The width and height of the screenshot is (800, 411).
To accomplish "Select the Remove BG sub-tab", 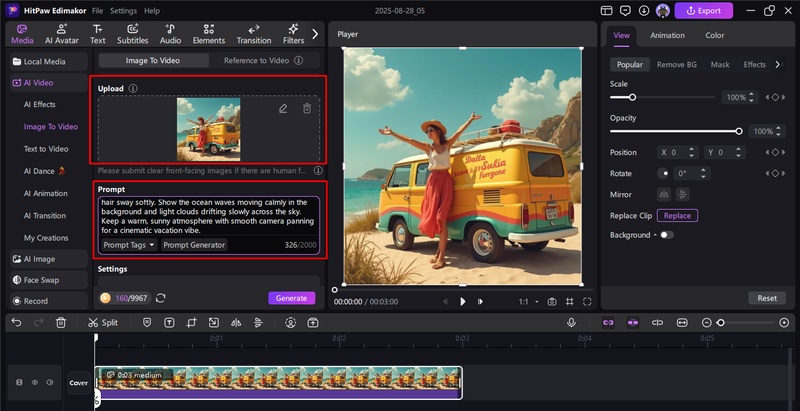I will (677, 65).
